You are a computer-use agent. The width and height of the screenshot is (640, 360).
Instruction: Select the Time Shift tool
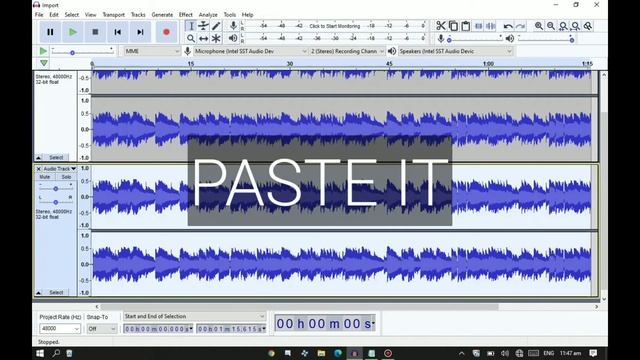203,39
